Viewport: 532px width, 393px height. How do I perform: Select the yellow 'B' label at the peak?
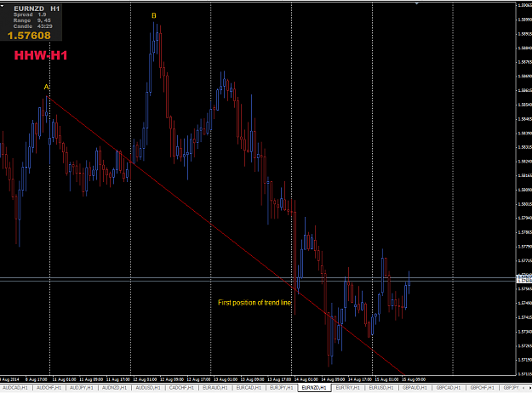154,15
